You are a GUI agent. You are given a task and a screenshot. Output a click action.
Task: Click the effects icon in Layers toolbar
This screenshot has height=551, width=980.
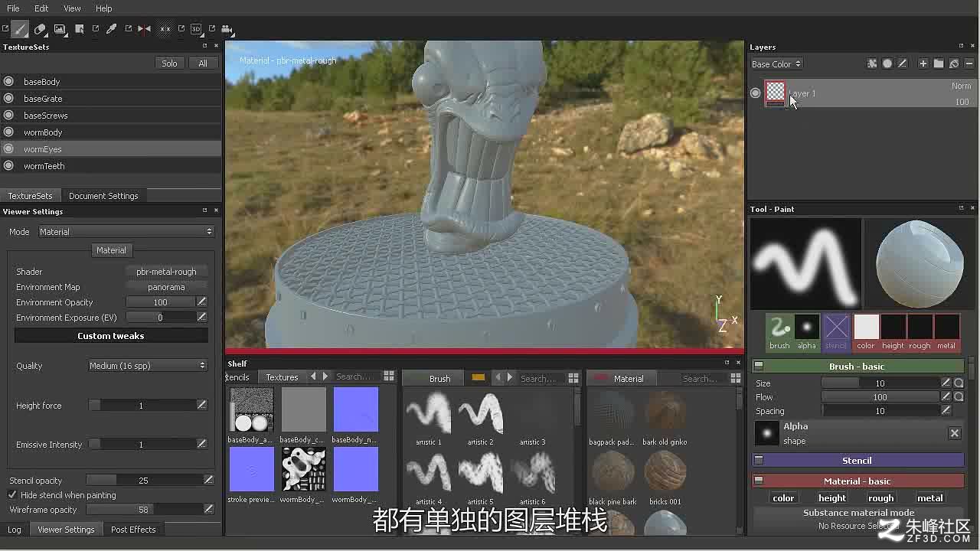872,64
